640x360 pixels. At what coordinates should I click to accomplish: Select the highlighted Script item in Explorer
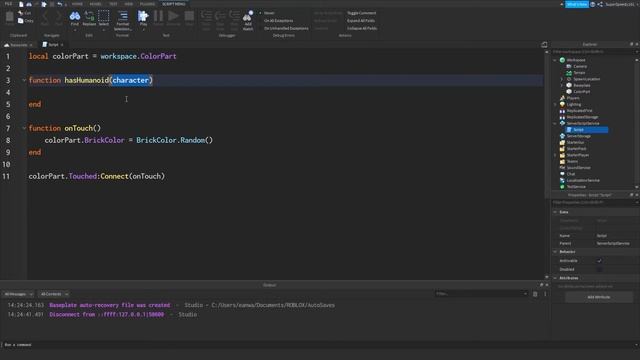[x=587, y=130]
